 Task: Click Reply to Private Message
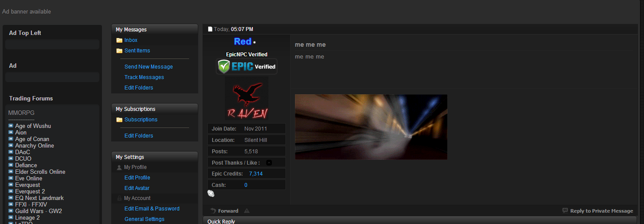pos(602,211)
